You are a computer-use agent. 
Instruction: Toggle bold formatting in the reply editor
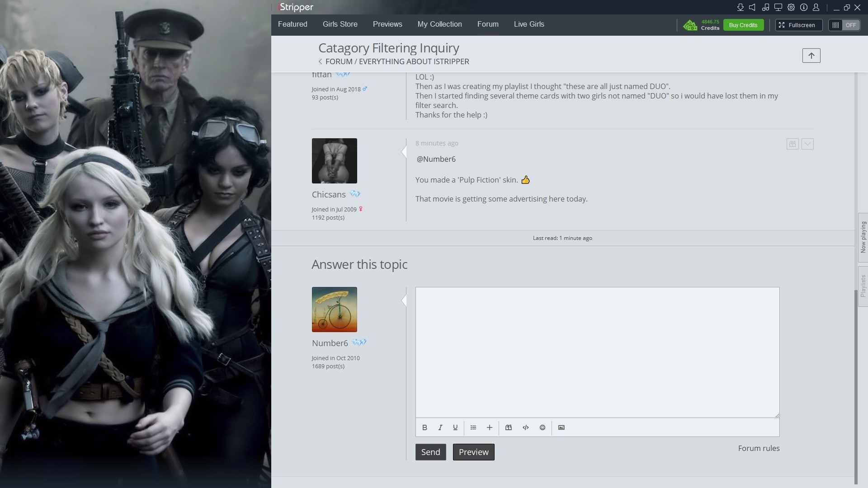pos(425,427)
